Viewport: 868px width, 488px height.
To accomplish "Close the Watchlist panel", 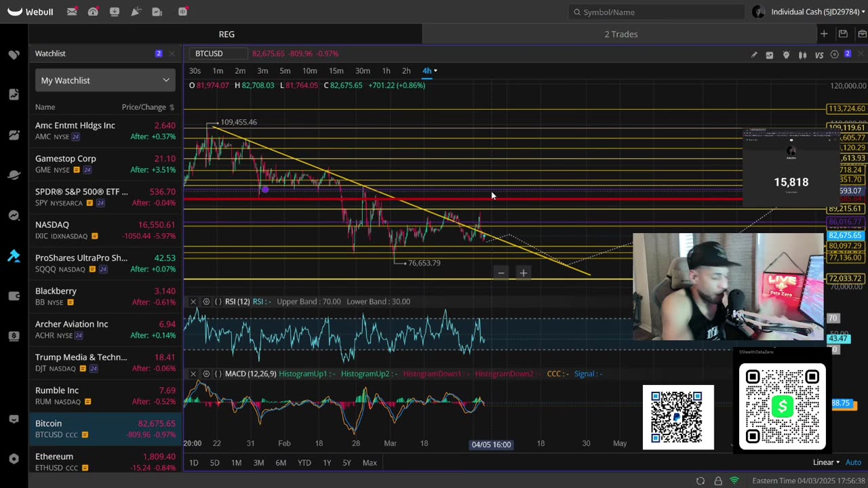I will coord(172,54).
